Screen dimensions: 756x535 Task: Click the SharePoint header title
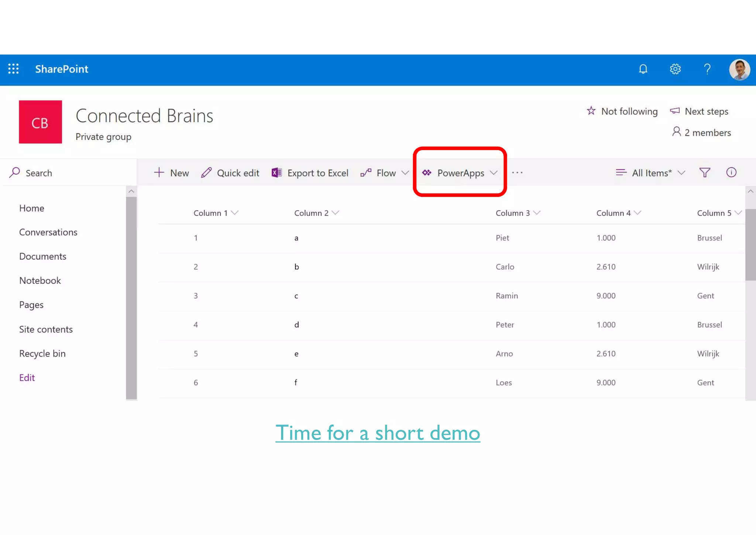62,69
